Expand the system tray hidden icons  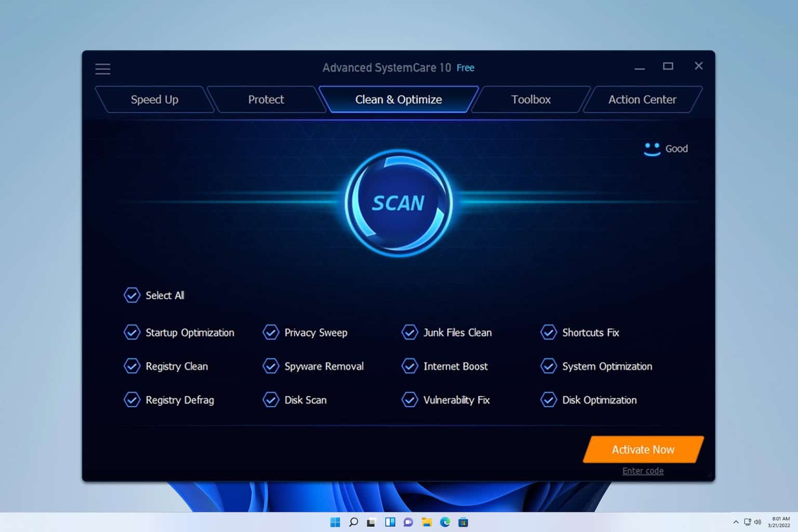point(736,522)
